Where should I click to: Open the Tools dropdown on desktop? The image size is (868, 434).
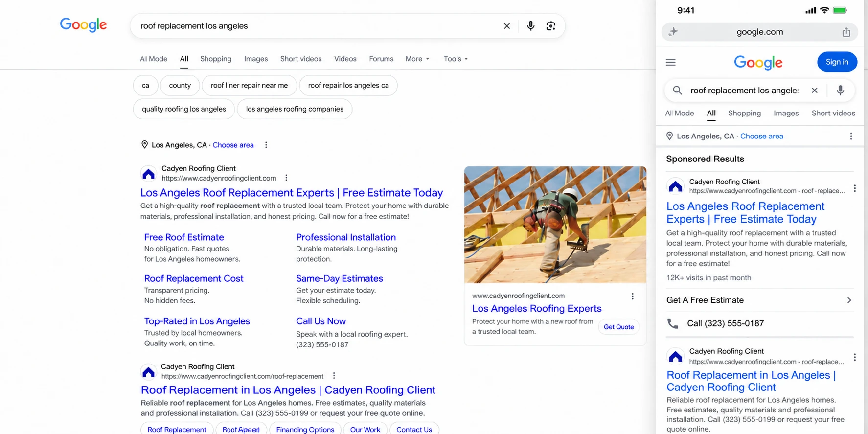tap(456, 59)
